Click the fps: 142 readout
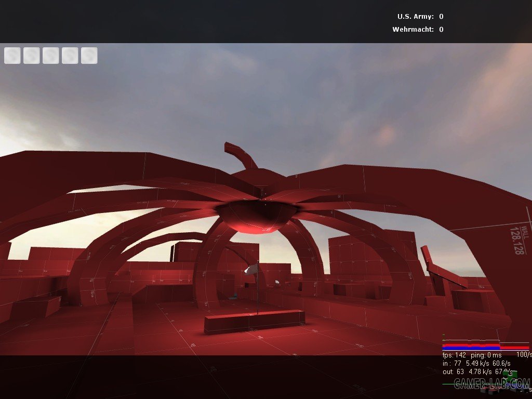 [455, 355]
